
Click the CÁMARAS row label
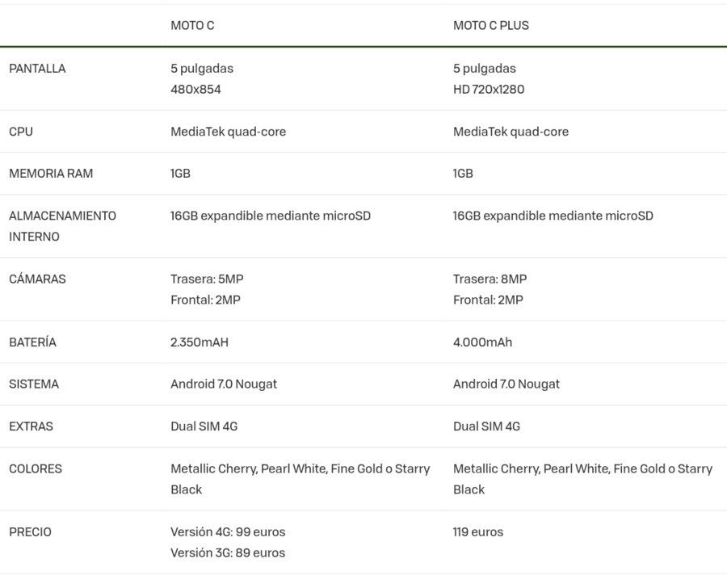click(x=37, y=279)
